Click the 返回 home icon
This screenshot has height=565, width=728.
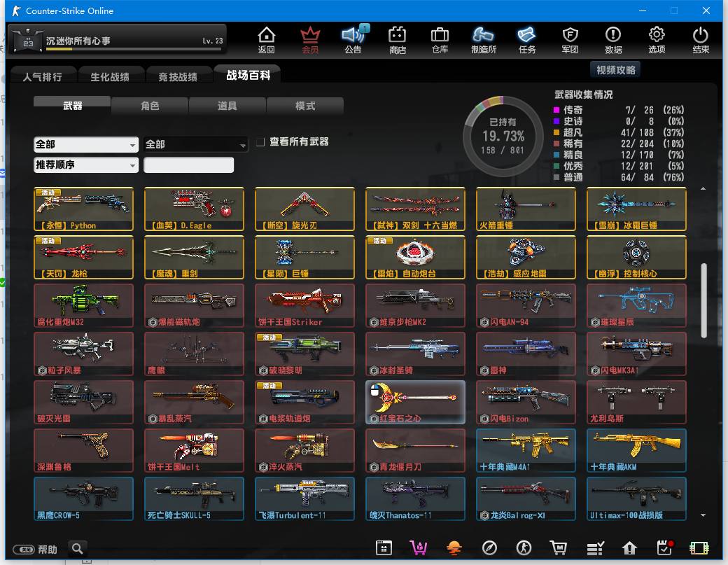pos(266,39)
